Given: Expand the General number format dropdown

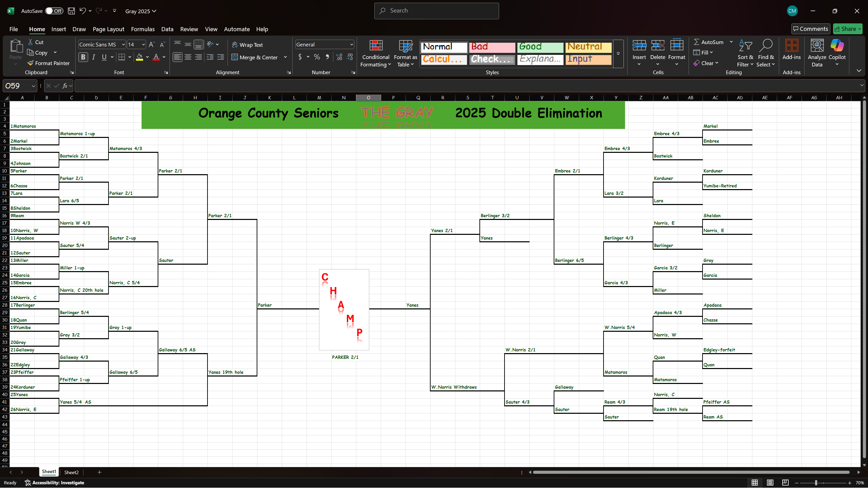Looking at the screenshot, I should pyautogui.click(x=352, y=44).
